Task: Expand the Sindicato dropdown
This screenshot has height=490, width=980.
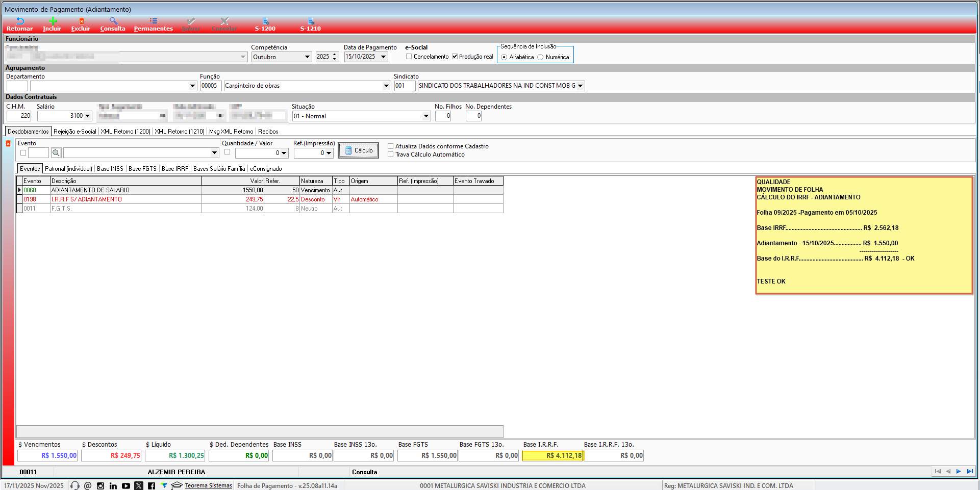Action: tap(580, 86)
